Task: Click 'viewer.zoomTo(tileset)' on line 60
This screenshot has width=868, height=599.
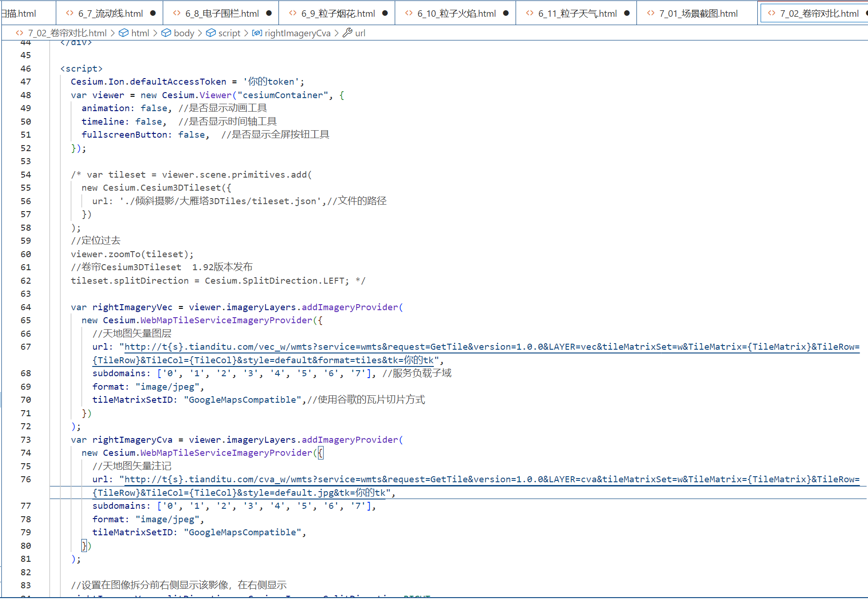Action: 129,254
